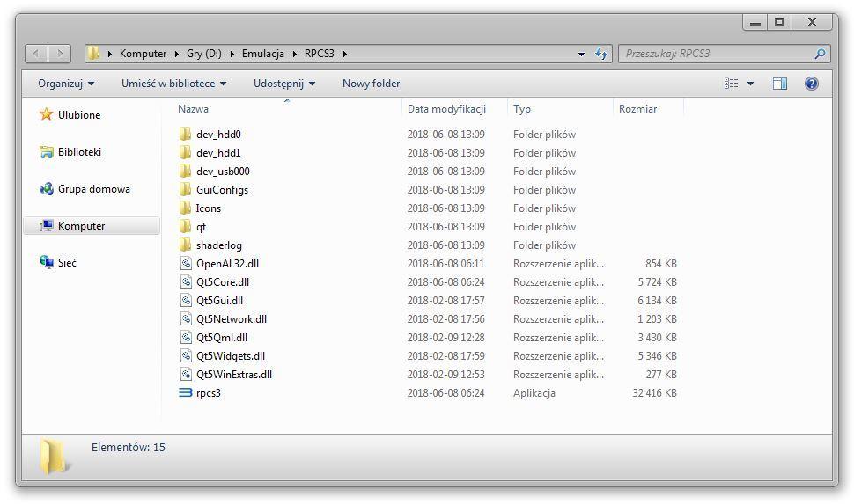Click the Aplikacja type cell
The height and width of the screenshot is (504, 854).
534,393
